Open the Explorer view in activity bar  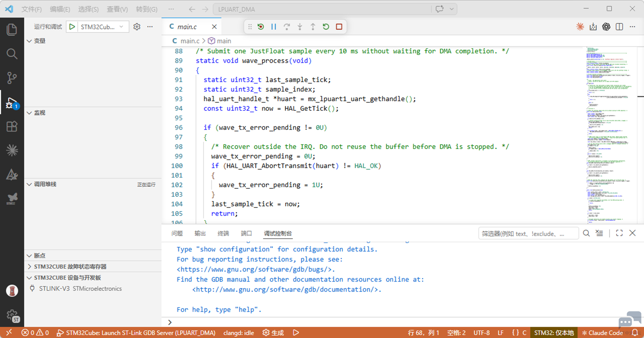[12, 30]
